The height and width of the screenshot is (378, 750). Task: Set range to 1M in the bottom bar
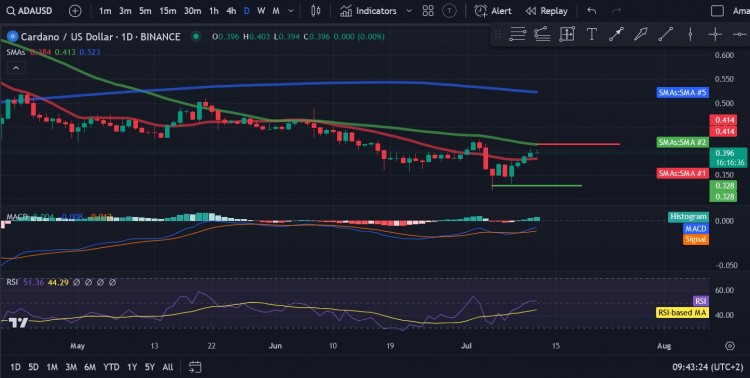coord(52,367)
